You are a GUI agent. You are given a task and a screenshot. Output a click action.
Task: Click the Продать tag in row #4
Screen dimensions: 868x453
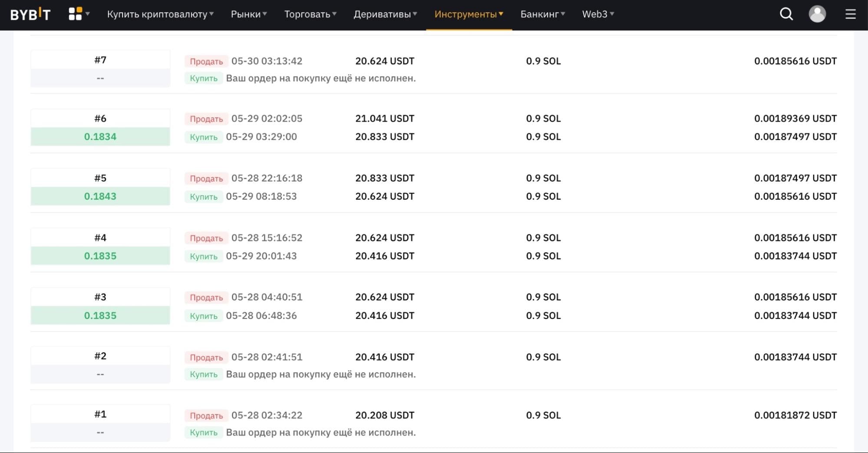pos(206,238)
